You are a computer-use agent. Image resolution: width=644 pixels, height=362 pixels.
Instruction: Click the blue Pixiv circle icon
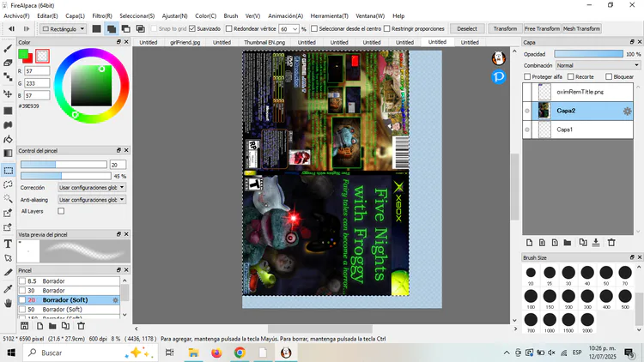click(499, 76)
